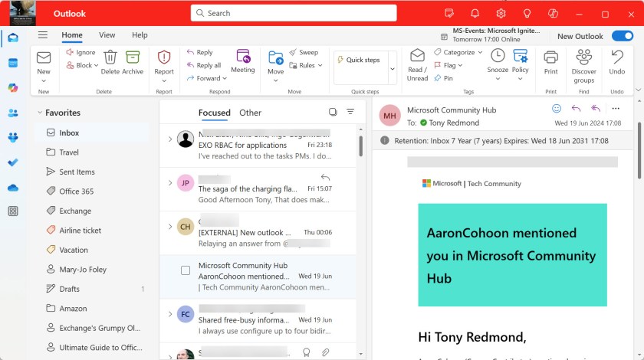This screenshot has width=644, height=360.
Task: Open the filter icon above message list
Action: coord(350,112)
